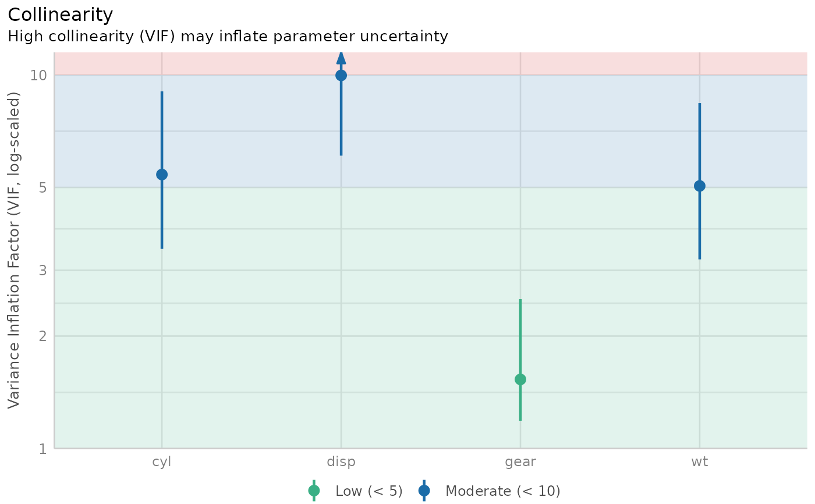
Task: Click the y-axis tick label 10
Action: [38, 76]
